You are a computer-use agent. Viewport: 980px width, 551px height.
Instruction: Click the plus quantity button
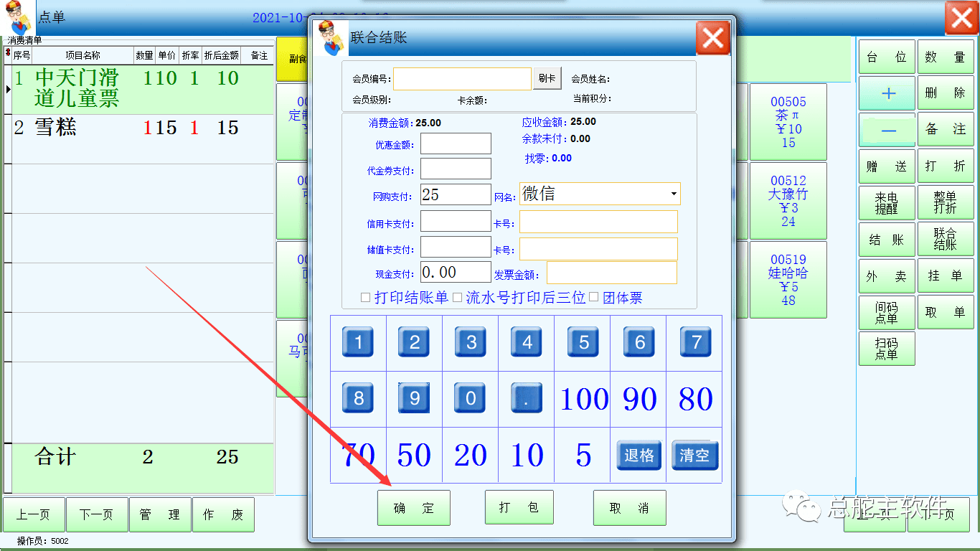click(887, 93)
